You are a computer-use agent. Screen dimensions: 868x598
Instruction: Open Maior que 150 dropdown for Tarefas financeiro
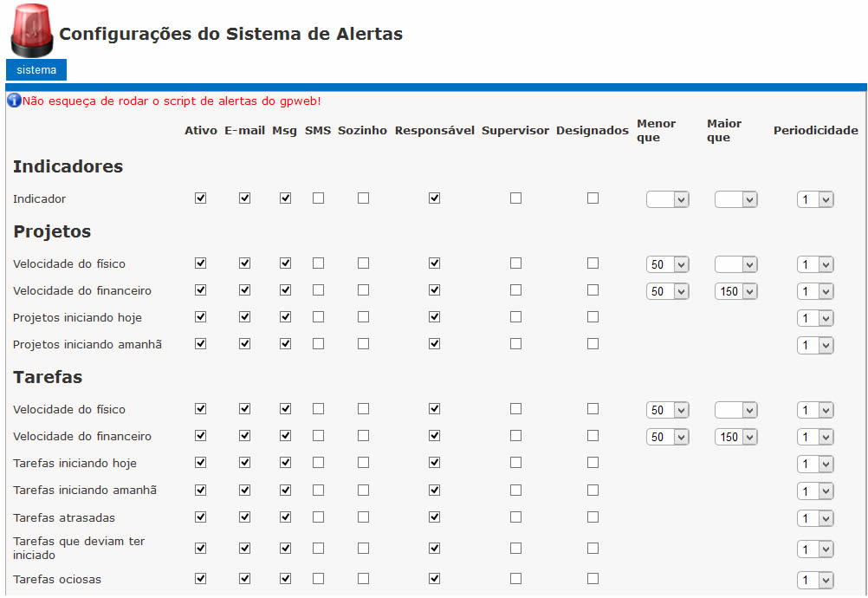(x=736, y=437)
